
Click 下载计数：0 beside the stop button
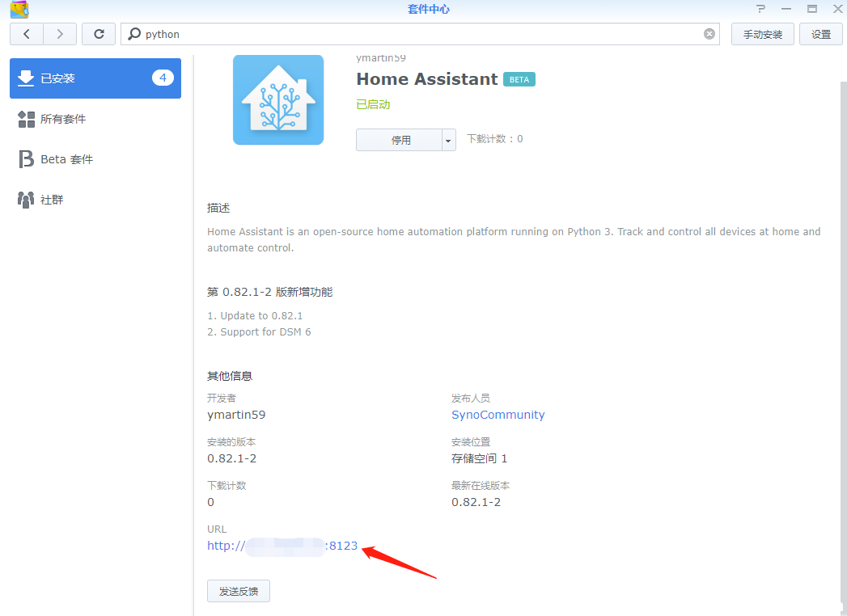(x=495, y=139)
